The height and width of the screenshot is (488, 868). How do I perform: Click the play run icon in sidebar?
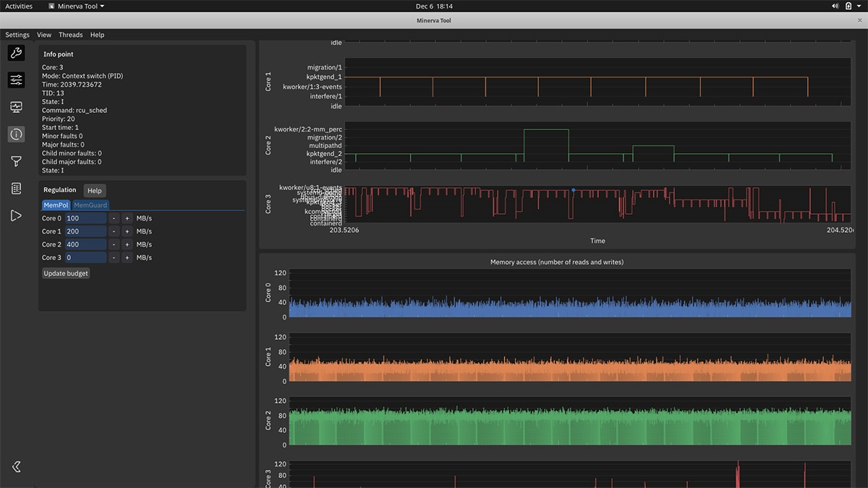tap(16, 215)
